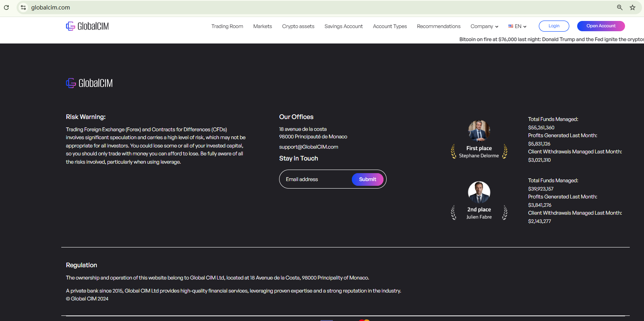Click the '$39,923,157' total funds value

click(x=541, y=189)
